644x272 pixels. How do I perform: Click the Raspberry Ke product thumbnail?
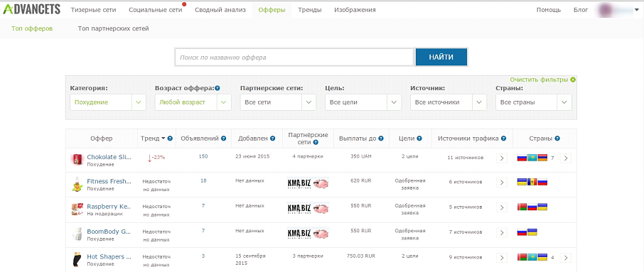77,210
